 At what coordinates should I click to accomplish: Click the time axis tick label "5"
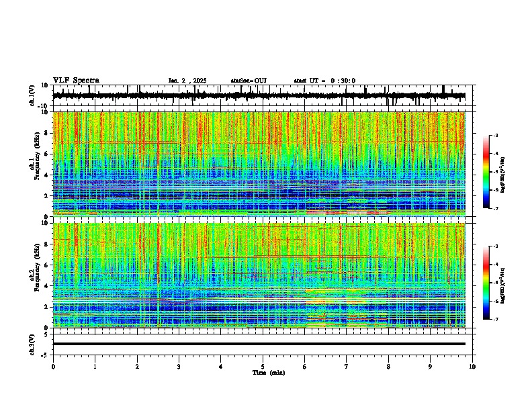pos(263,367)
